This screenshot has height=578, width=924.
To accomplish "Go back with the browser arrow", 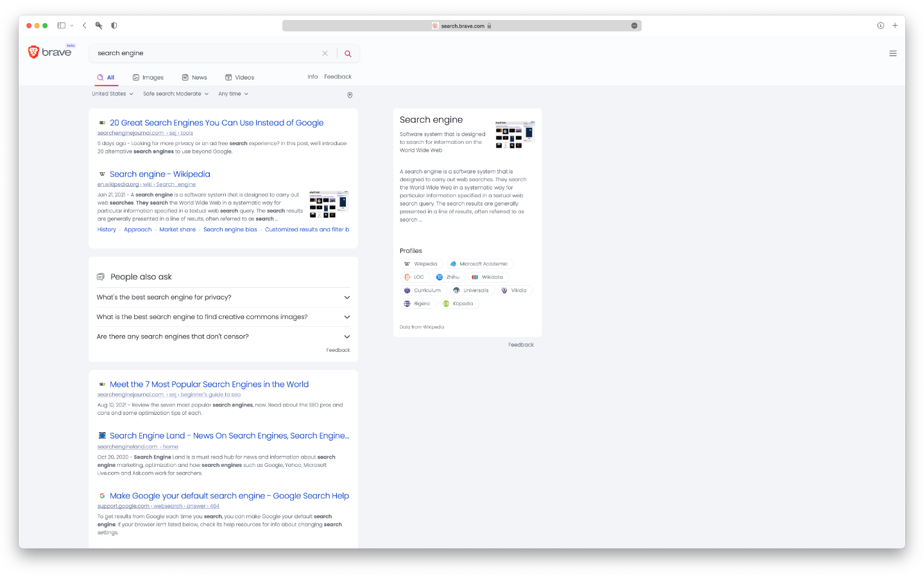I will 84,26.
